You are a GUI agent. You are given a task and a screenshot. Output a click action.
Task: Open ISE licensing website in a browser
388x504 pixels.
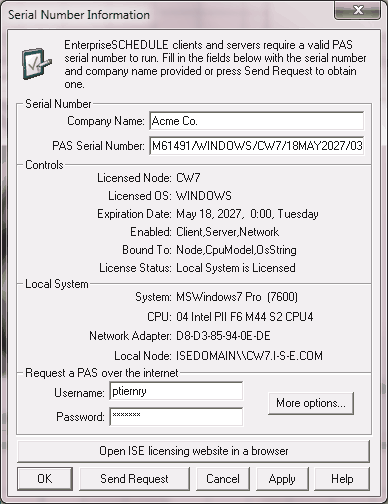(194, 451)
